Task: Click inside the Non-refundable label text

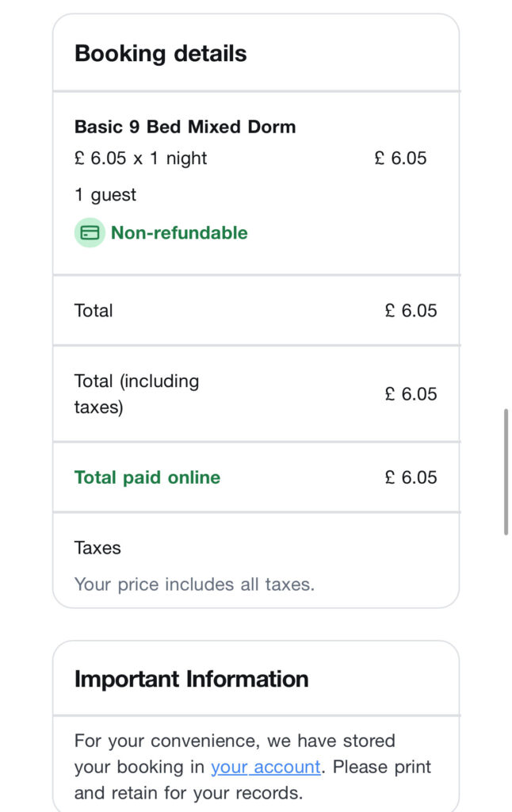Action: pyautogui.click(x=179, y=232)
